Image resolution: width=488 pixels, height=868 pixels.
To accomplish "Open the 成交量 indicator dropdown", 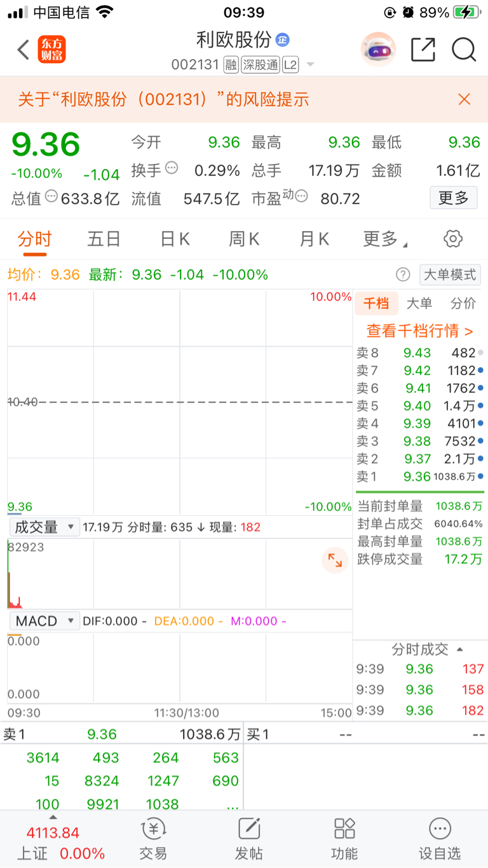I will point(44,527).
